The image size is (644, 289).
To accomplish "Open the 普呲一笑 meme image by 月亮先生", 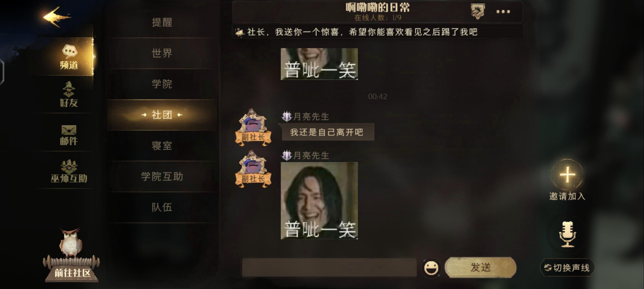I will coord(319,201).
